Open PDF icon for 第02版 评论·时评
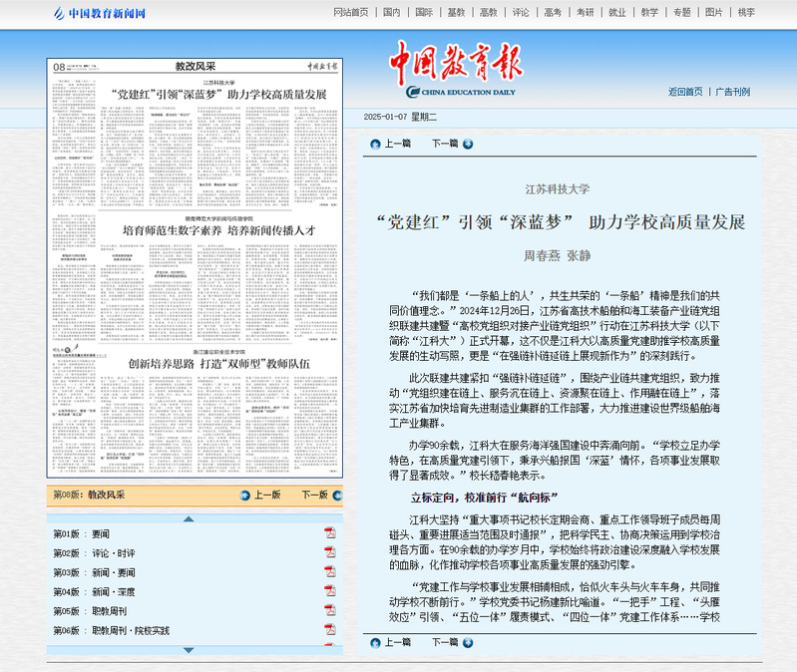 click(329, 552)
